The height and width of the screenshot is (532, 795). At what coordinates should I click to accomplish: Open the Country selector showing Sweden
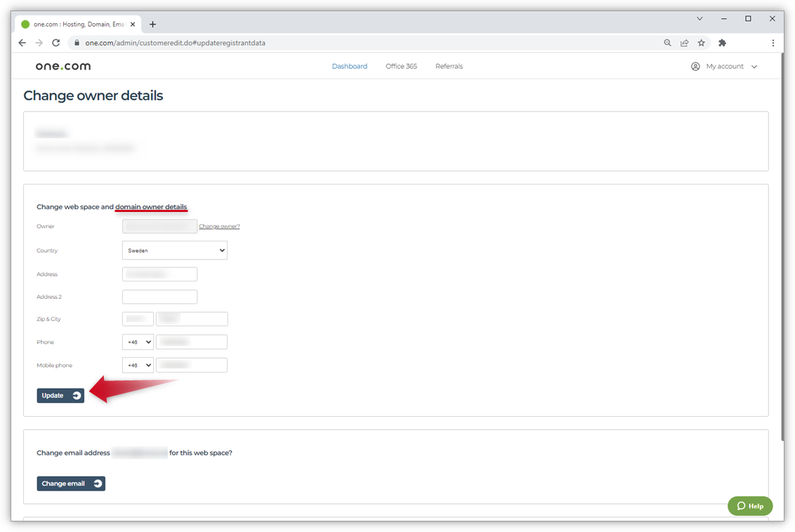[x=174, y=250]
